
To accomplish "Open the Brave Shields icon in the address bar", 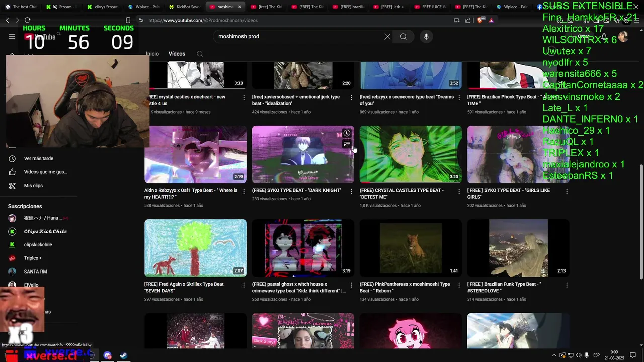I will point(480,20).
